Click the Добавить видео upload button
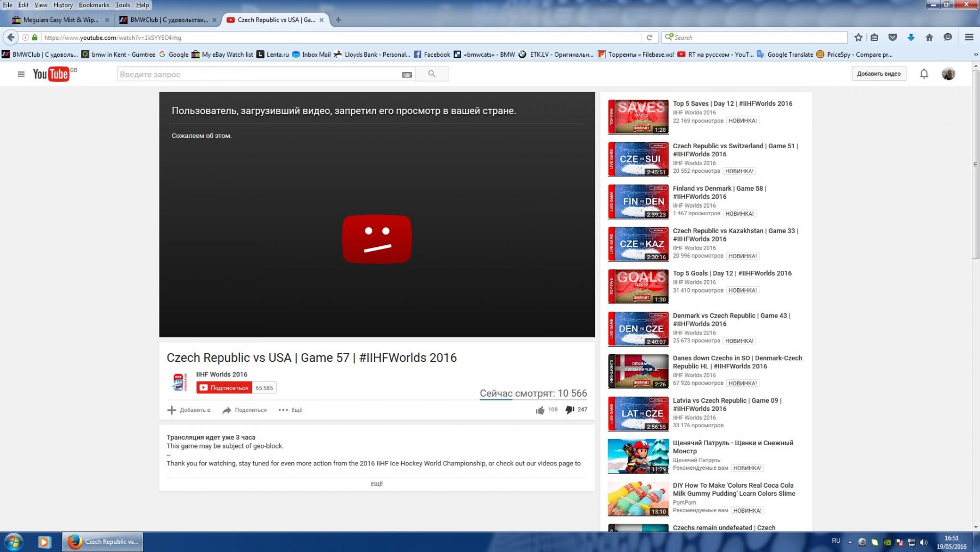Image resolution: width=980 pixels, height=552 pixels. 878,74
